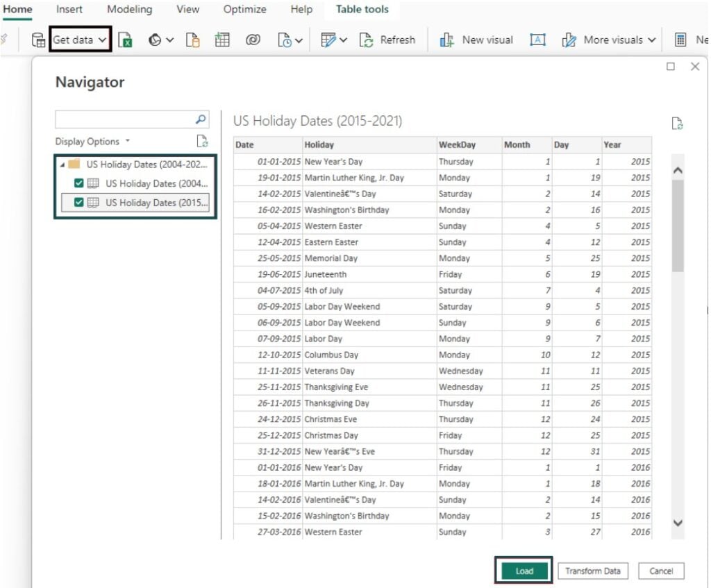Click the calculator New measure icon

[x=680, y=40]
